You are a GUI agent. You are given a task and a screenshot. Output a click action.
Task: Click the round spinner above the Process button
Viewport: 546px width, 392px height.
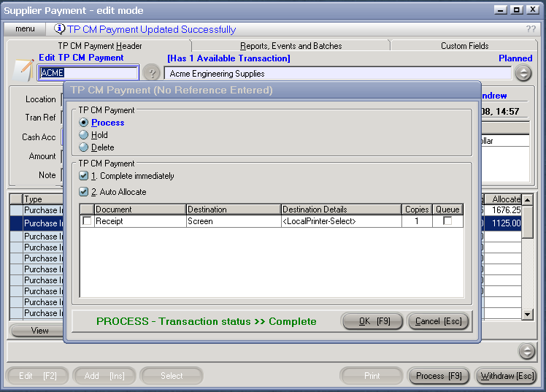pyautogui.click(x=526, y=351)
